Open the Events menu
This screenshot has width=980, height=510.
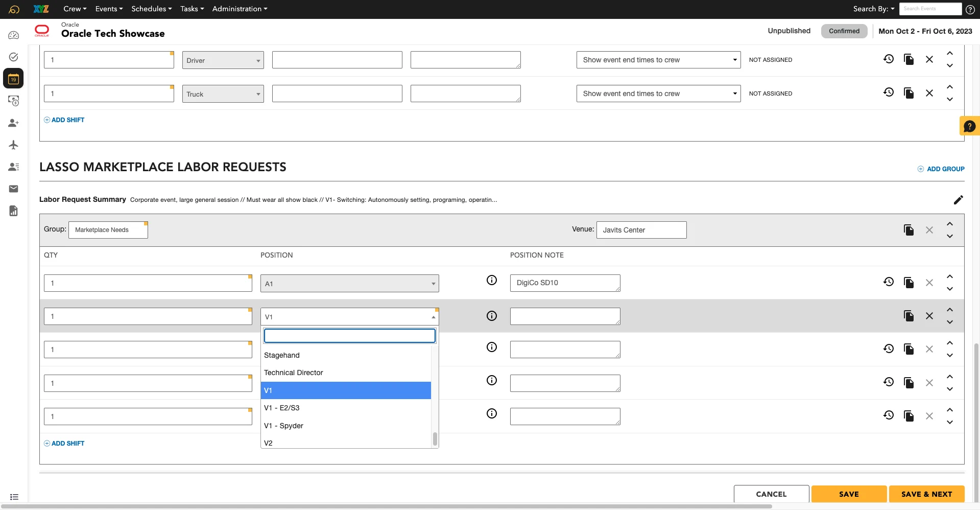(x=109, y=9)
